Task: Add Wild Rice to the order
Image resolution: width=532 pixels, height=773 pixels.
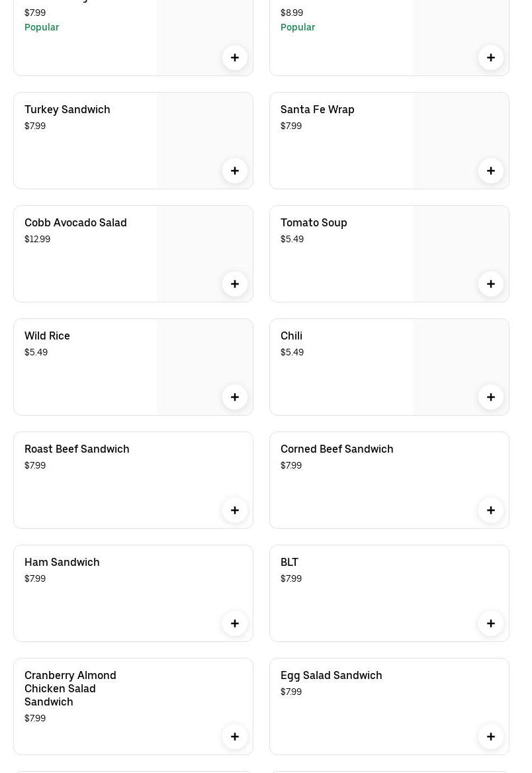Action: [235, 397]
